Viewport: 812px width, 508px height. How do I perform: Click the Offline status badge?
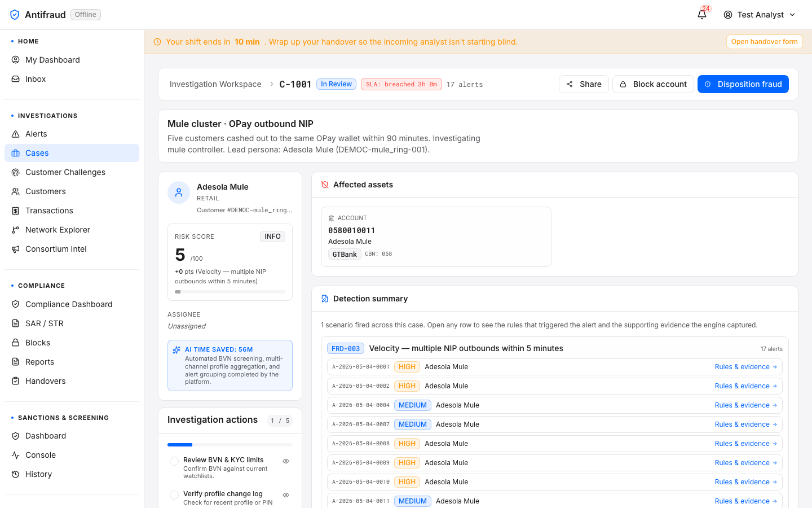tap(86, 15)
